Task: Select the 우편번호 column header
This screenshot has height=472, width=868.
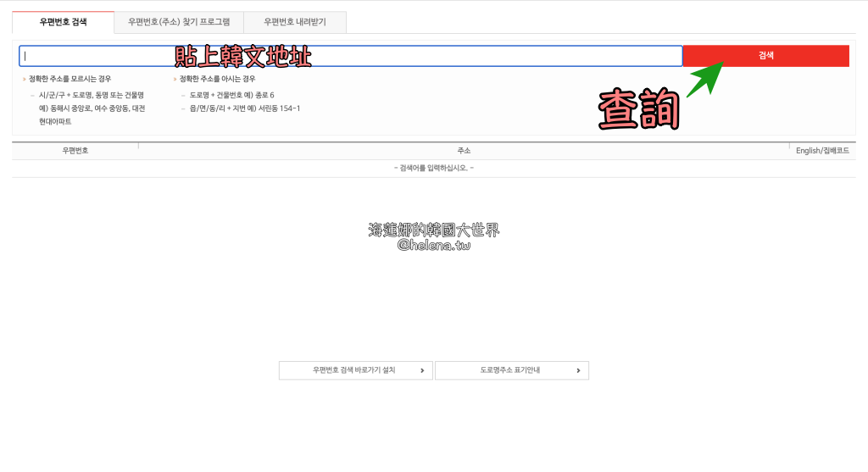Action: [75, 151]
